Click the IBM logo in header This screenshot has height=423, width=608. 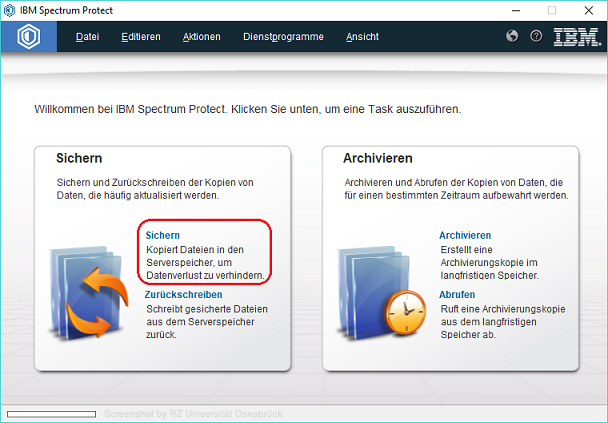[576, 37]
